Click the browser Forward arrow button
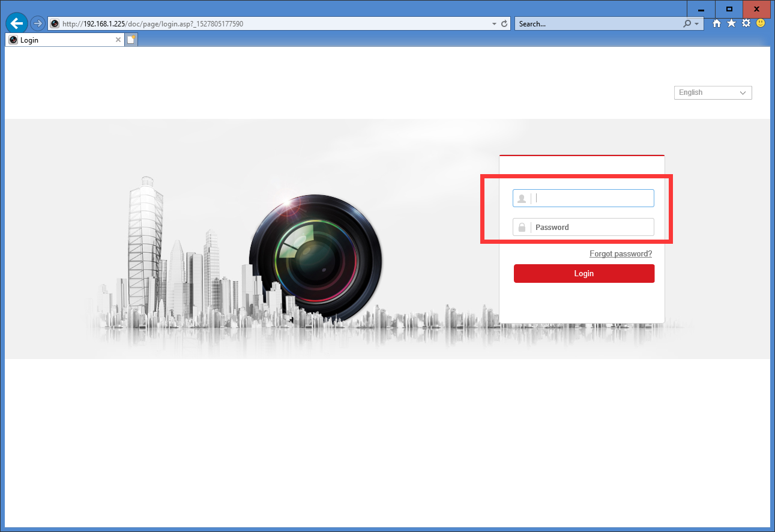The image size is (775, 532). (38, 23)
